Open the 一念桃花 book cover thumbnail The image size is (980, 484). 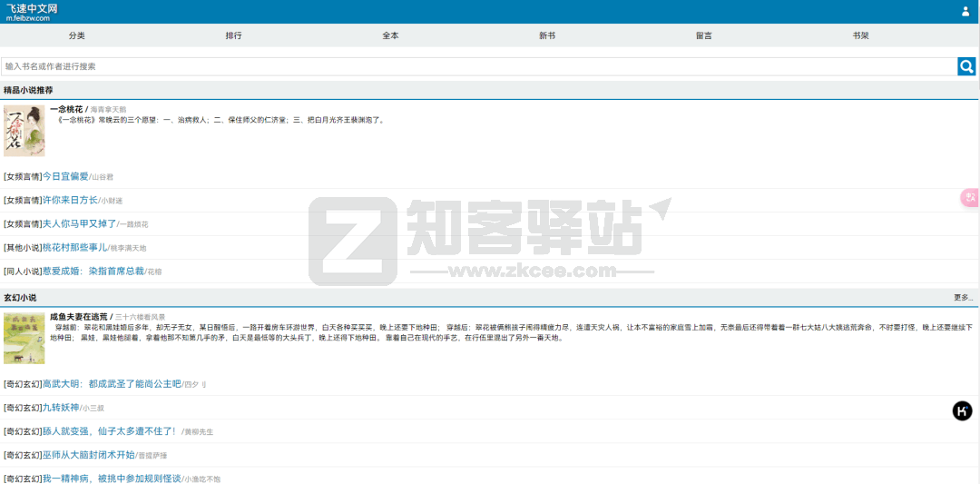tap(24, 131)
